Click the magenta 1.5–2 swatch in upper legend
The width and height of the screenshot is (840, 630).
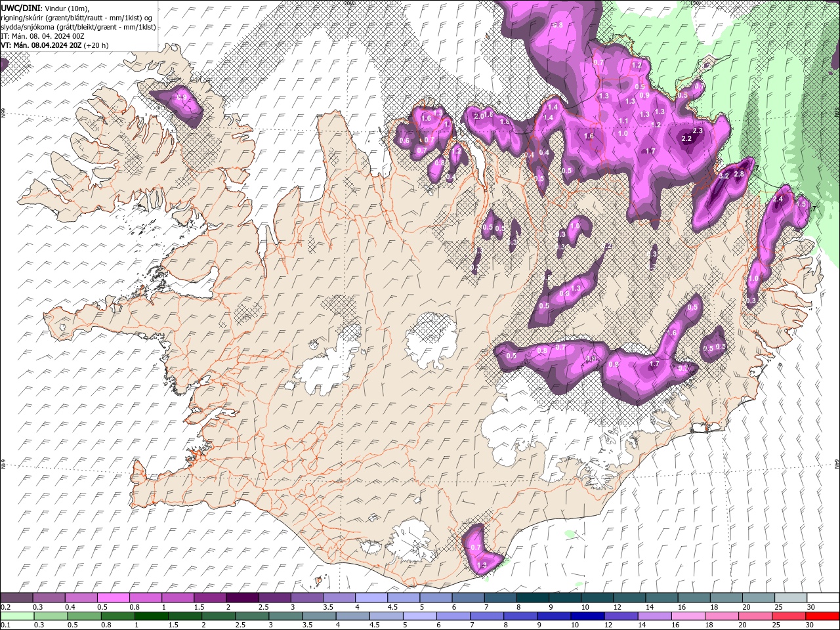pyautogui.click(x=209, y=598)
